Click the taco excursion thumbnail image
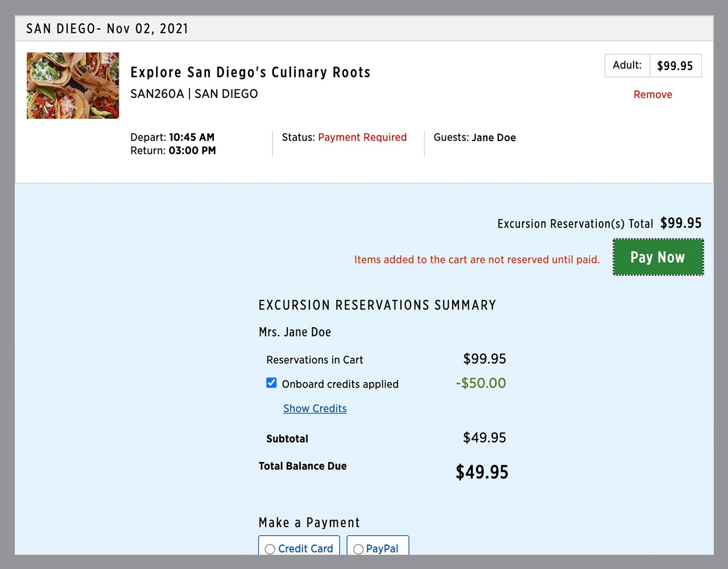The height and width of the screenshot is (569, 728). tap(73, 85)
